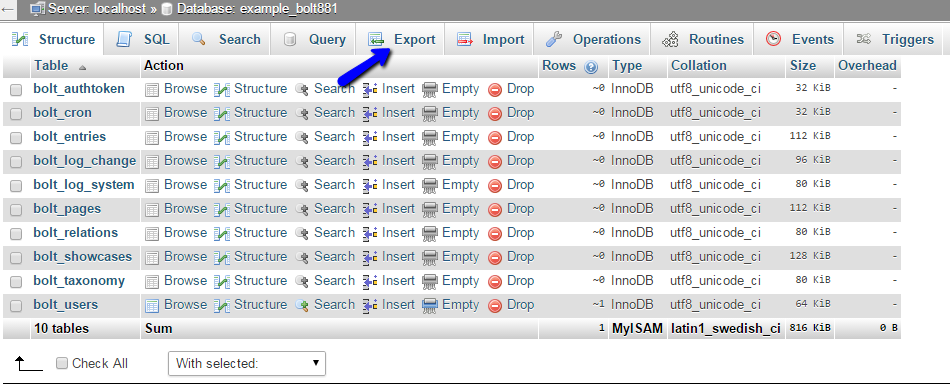Click the Browse icon for bolt_authtoken
This screenshot has width=950, height=384.
[x=152, y=90]
